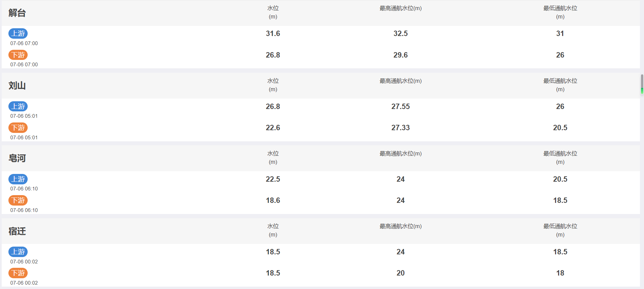Select the 皂河 station heading

tap(17, 158)
